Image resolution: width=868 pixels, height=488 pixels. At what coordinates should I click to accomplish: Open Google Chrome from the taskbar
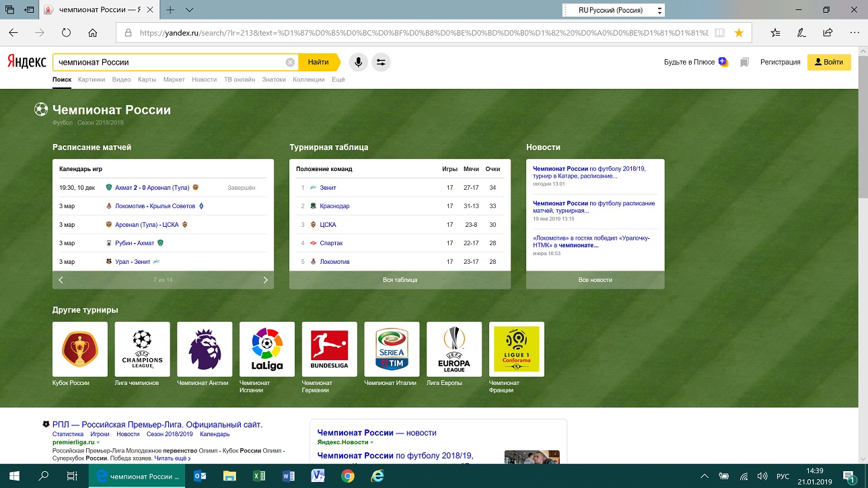click(x=348, y=476)
